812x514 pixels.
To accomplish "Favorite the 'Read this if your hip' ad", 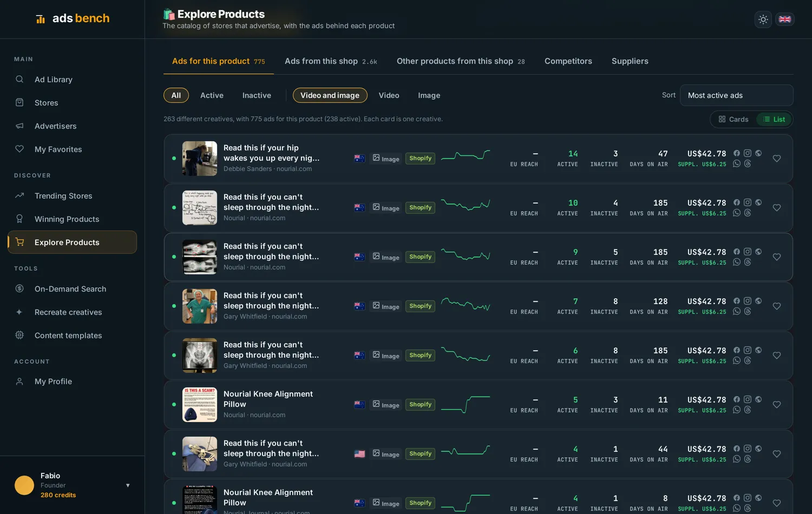I will pyautogui.click(x=777, y=159).
